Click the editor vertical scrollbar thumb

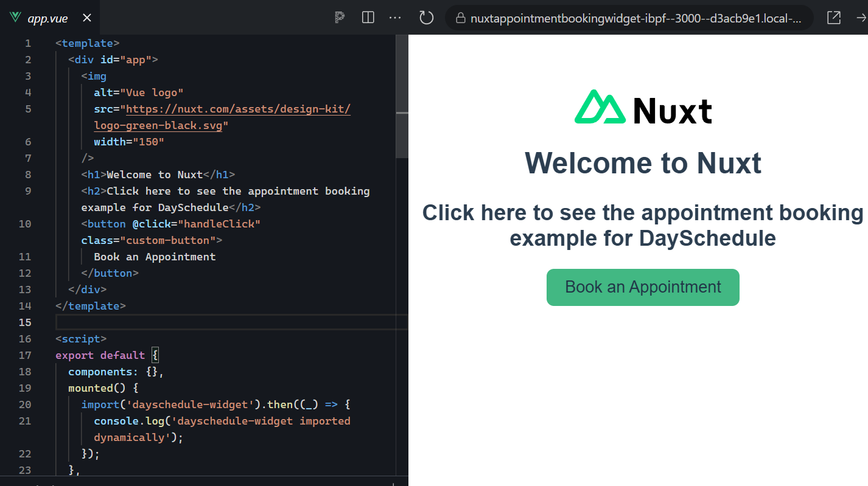tap(402, 97)
